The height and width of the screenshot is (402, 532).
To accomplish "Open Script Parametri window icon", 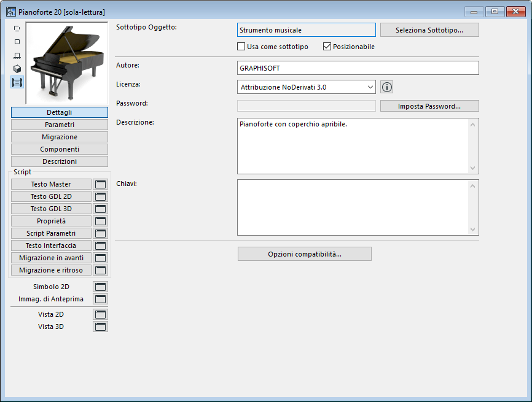I will click(100, 233).
